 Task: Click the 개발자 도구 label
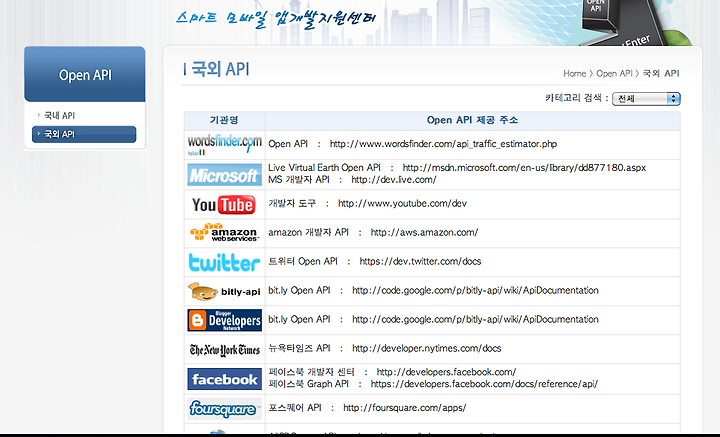click(x=292, y=203)
